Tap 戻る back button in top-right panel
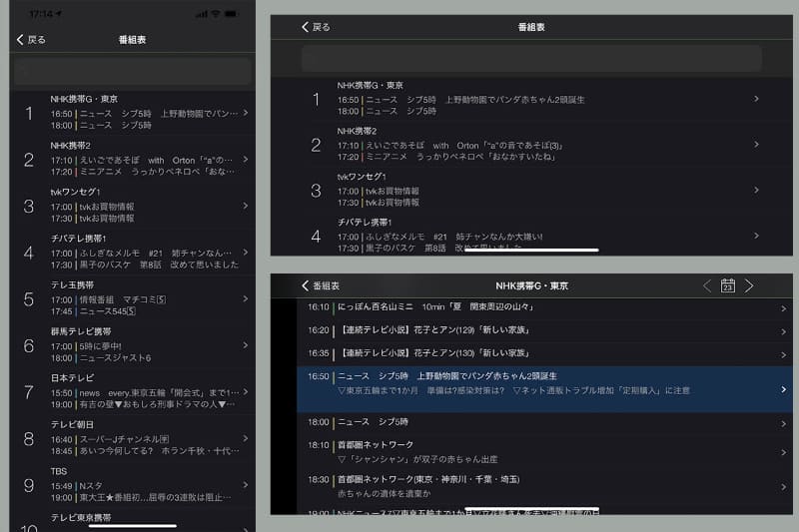 pyautogui.click(x=316, y=27)
